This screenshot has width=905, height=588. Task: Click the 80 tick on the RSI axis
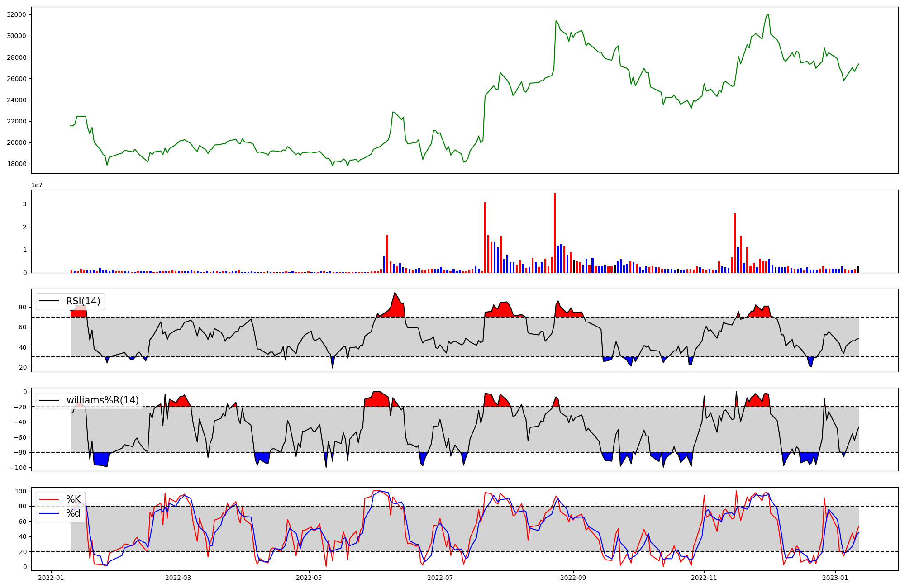click(23, 307)
